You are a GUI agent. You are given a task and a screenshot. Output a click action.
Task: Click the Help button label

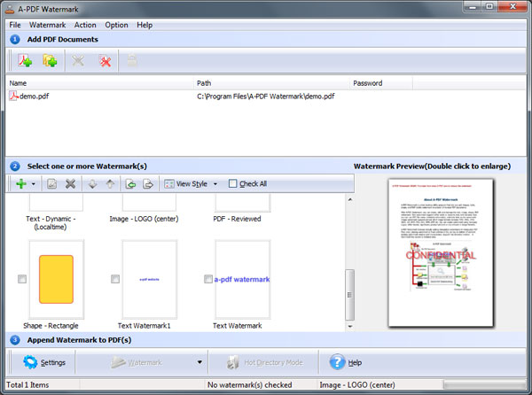pyautogui.click(x=355, y=362)
